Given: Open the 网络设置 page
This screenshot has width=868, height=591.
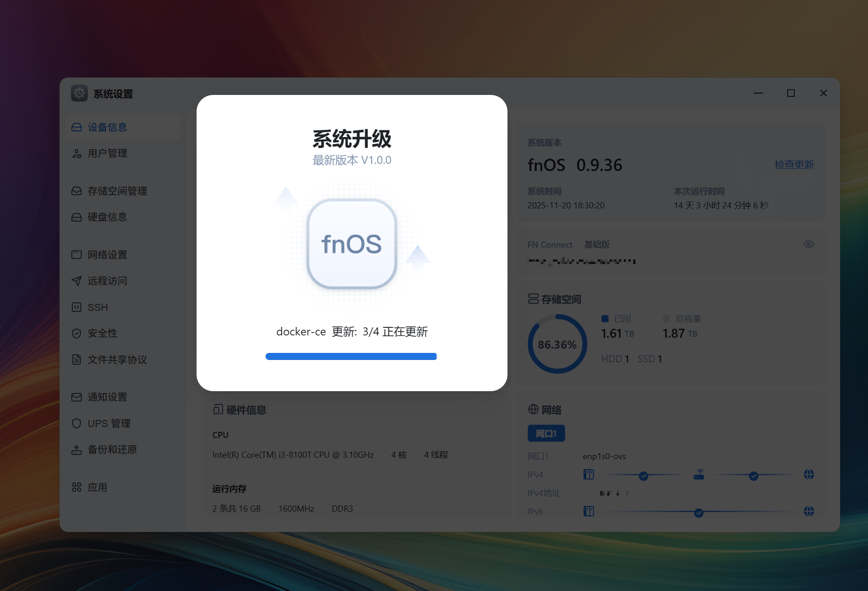Looking at the screenshot, I should tap(123, 255).
